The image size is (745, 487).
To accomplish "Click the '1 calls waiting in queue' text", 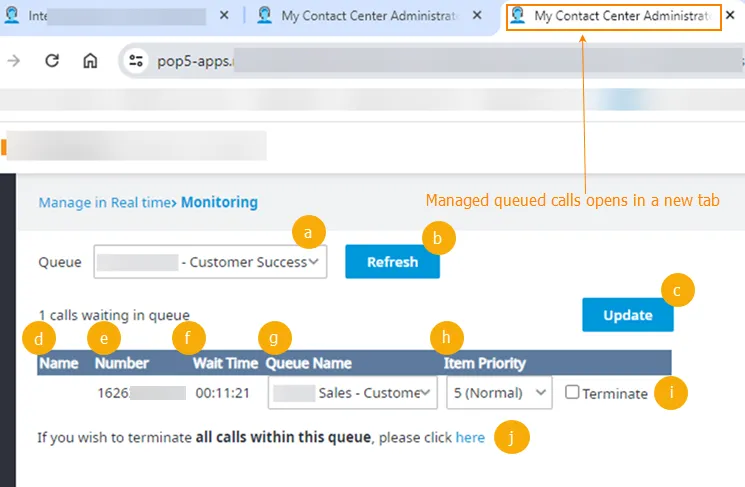I will [x=114, y=315].
